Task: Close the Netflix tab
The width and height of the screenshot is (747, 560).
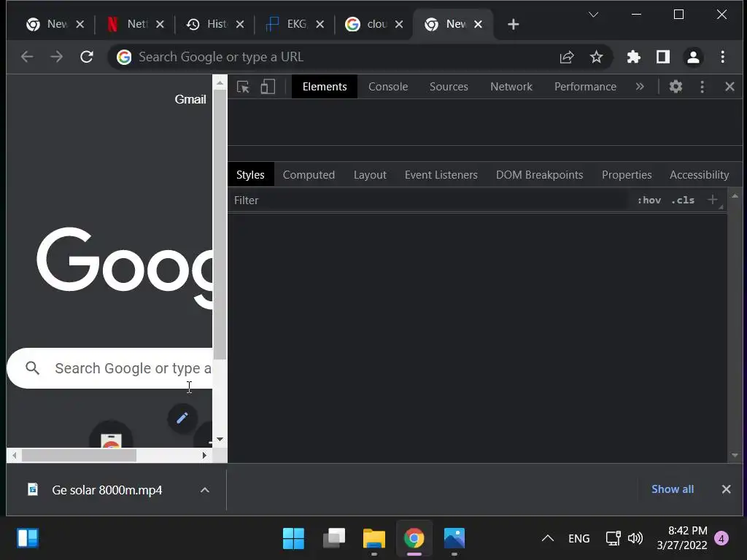Action: click(x=160, y=24)
